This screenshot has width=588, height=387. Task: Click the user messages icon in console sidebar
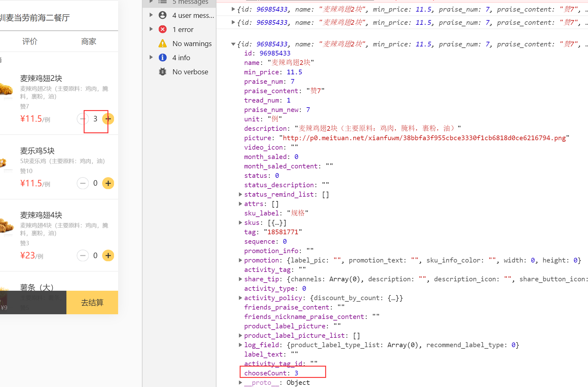tap(163, 15)
